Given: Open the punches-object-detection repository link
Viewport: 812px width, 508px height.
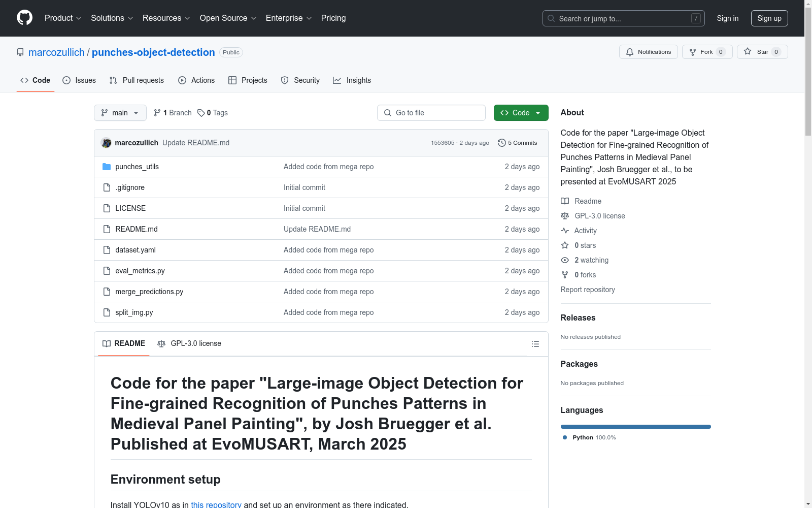Looking at the screenshot, I should click(153, 52).
